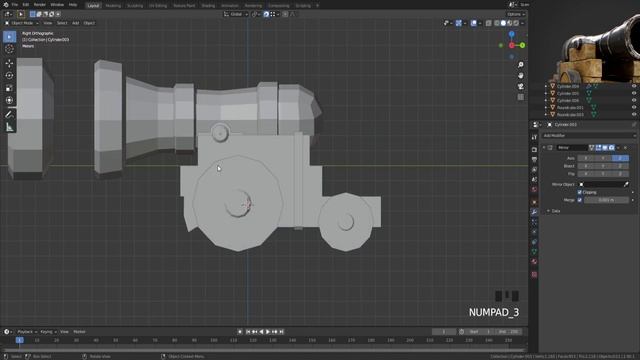The height and width of the screenshot is (360, 640).
Task: Expand Cylinder.004 tree row
Action: pos(546,86)
